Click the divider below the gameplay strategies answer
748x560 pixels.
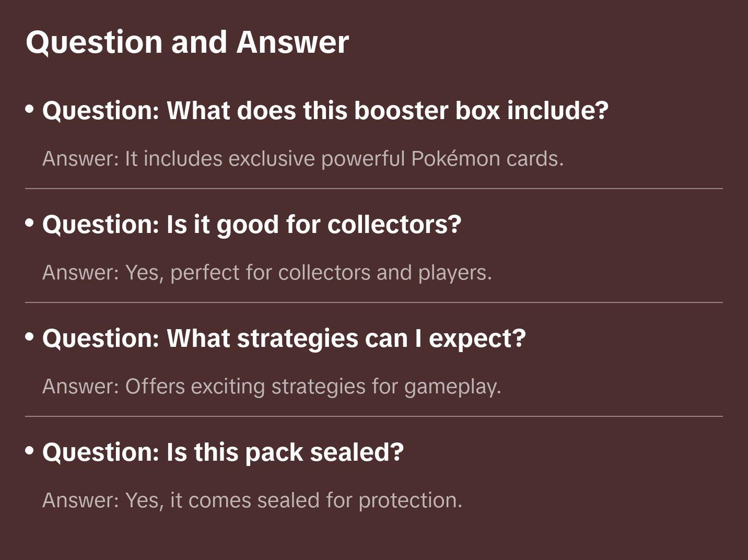point(374,416)
